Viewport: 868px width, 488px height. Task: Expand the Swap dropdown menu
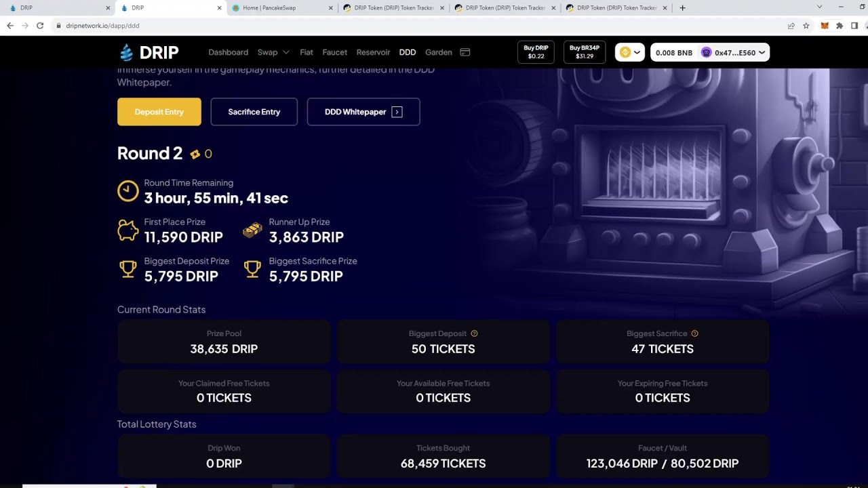coord(273,52)
